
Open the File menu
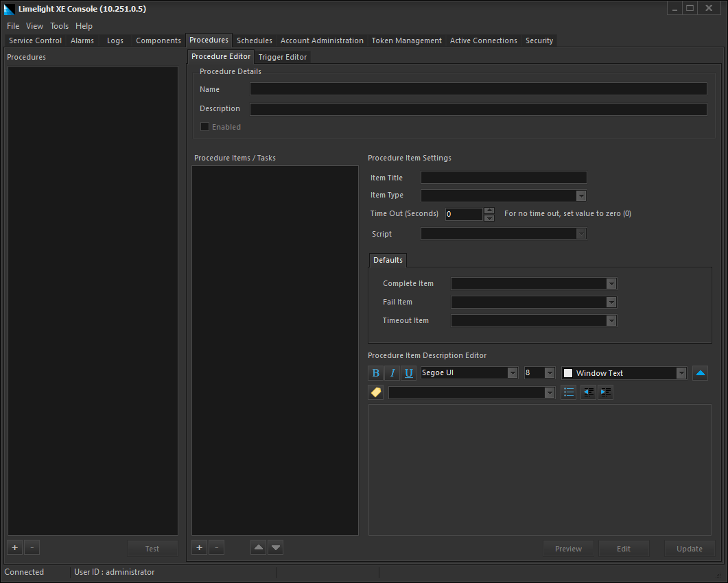tap(13, 26)
